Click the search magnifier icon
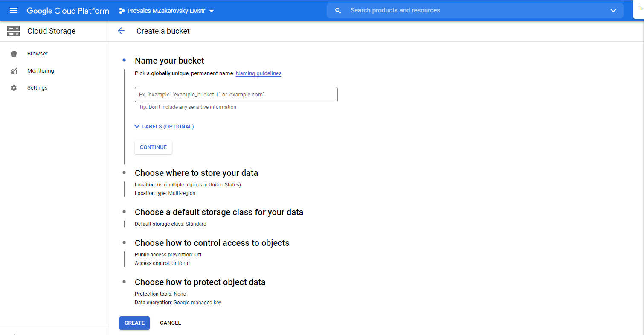 pos(338,11)
